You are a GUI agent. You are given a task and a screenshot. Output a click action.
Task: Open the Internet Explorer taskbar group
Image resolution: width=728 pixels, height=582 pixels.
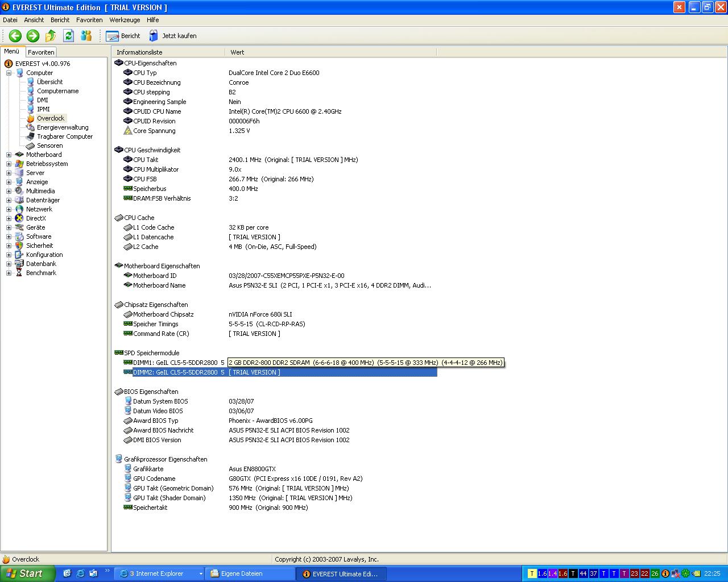159,574
